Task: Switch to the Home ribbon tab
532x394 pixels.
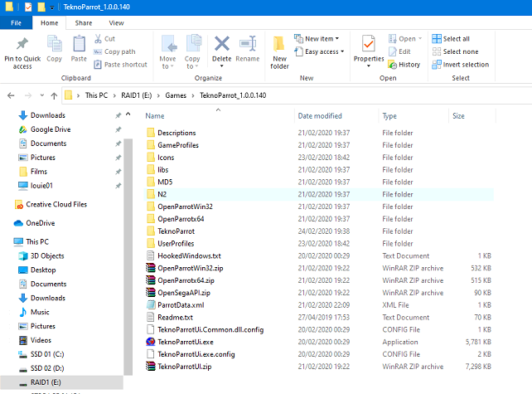Action: click(50, 22)
